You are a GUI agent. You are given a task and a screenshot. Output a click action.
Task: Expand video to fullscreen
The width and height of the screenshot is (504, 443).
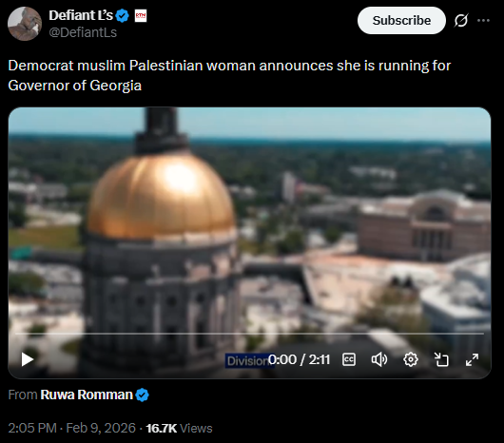coord(472,359)
